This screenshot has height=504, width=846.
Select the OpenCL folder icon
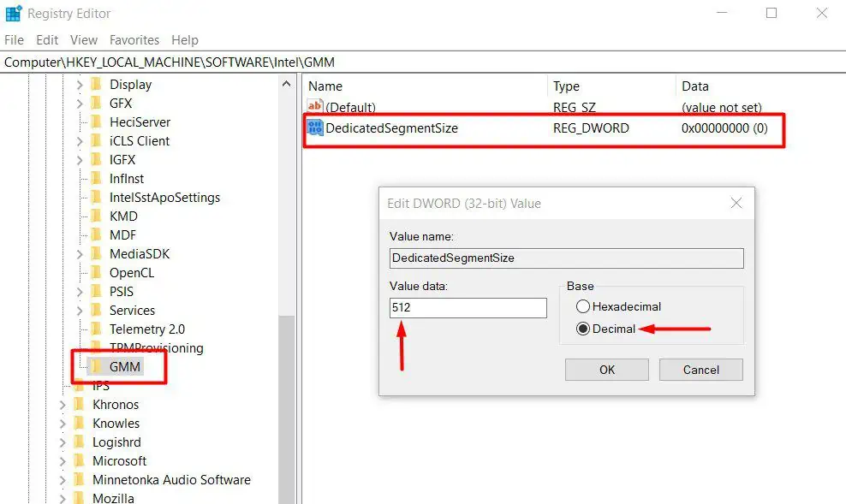pos(97,273)
